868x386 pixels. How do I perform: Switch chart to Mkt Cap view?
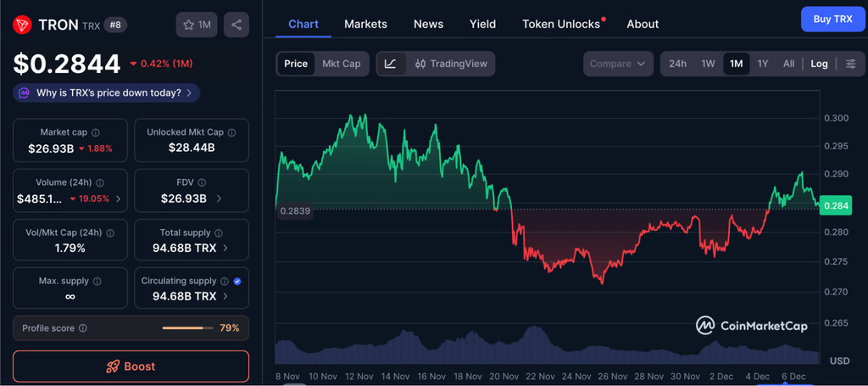341,64
